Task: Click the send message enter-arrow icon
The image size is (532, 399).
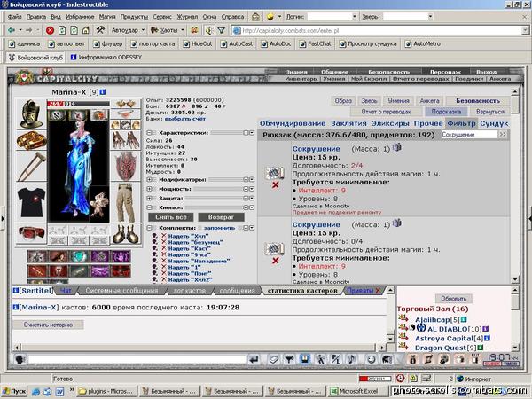Action: coord(254,359)
